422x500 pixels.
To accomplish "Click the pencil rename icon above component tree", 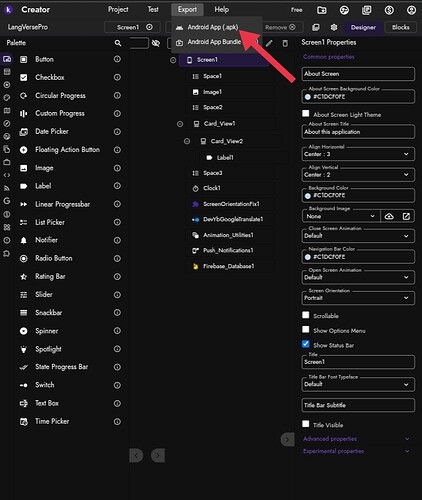I will tap(269, 43).
